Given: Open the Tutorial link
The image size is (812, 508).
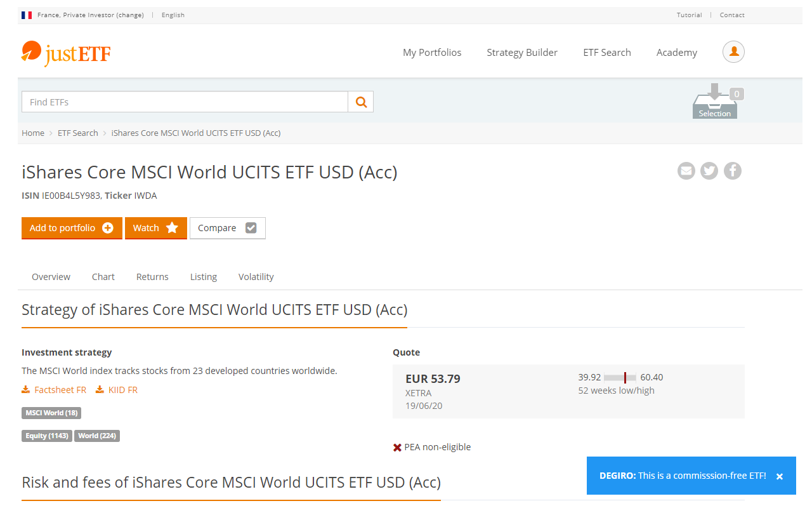Looking at the screenshot, I should (690, 15).
